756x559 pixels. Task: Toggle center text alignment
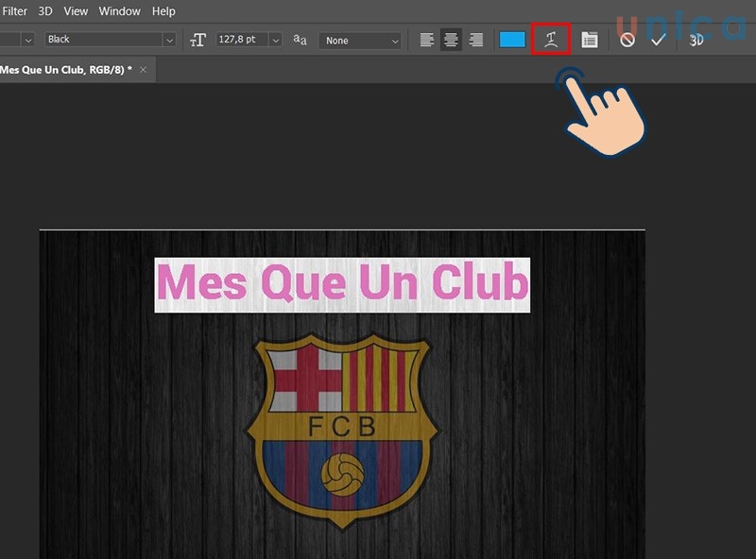point(452,41)
